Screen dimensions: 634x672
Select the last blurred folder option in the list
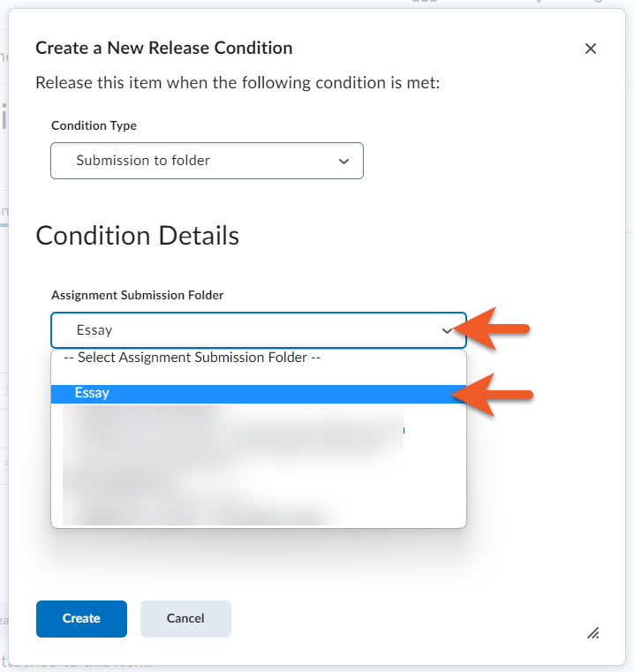194,513
